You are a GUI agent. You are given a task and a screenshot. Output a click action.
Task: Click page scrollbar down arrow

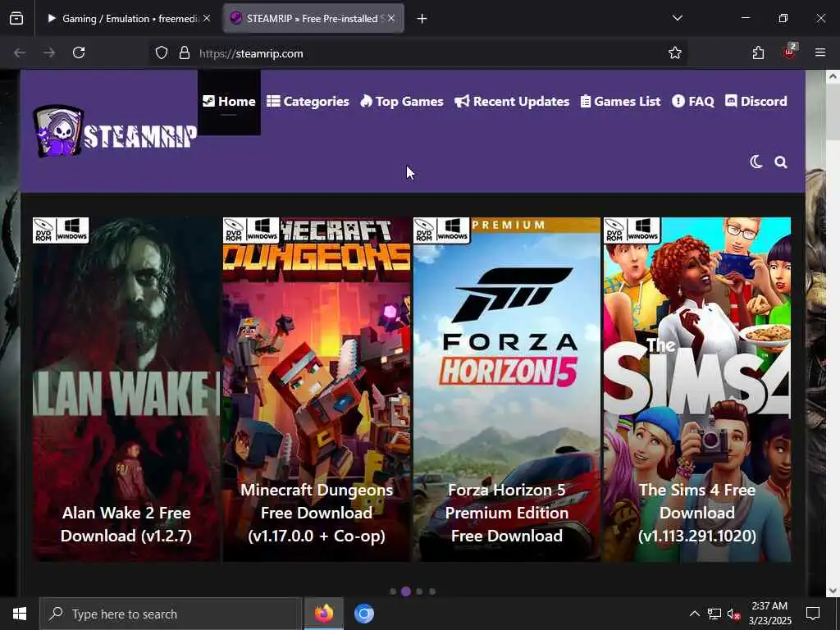pos(833,591)
